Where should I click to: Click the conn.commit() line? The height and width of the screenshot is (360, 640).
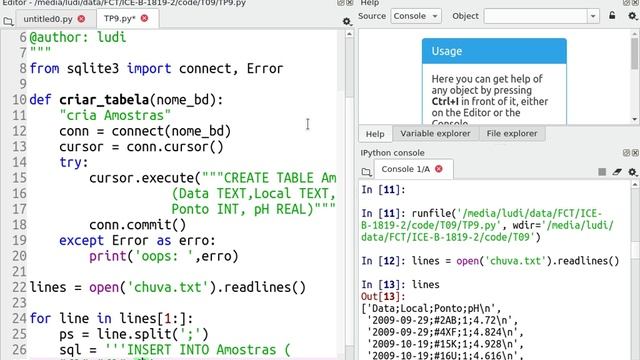(x=138, y=225)
